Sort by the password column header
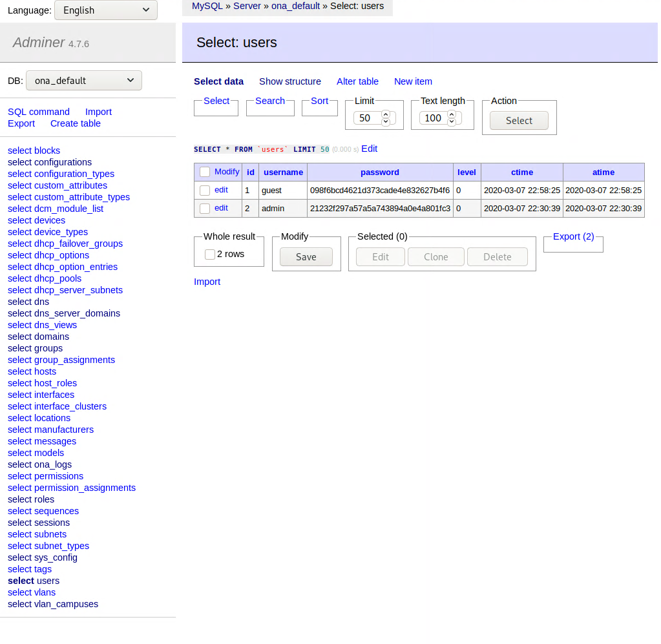 tap(380, 172)
